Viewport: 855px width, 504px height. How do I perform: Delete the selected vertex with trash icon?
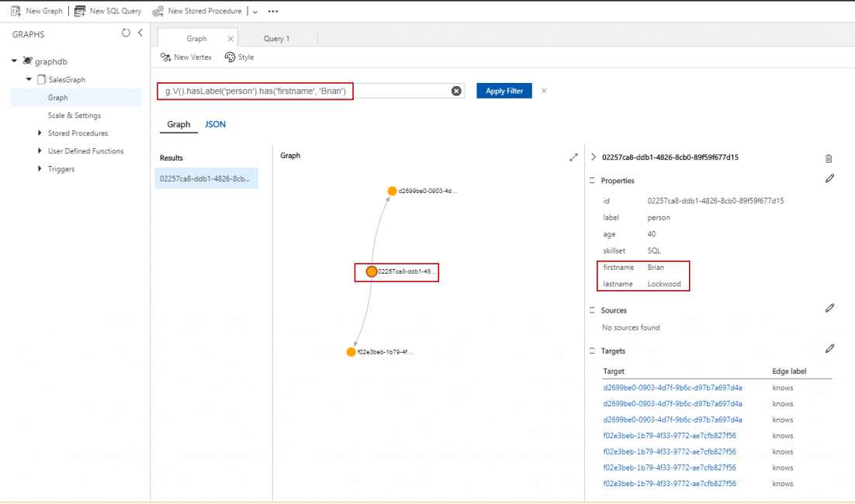[829, 158]
